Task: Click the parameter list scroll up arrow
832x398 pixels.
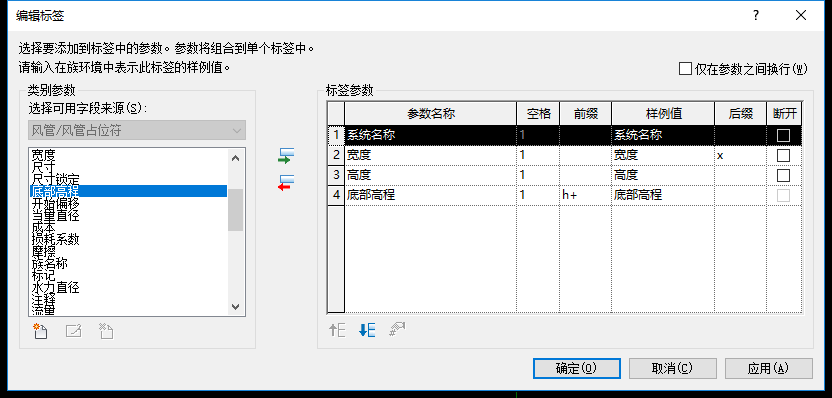Action: 236,158
